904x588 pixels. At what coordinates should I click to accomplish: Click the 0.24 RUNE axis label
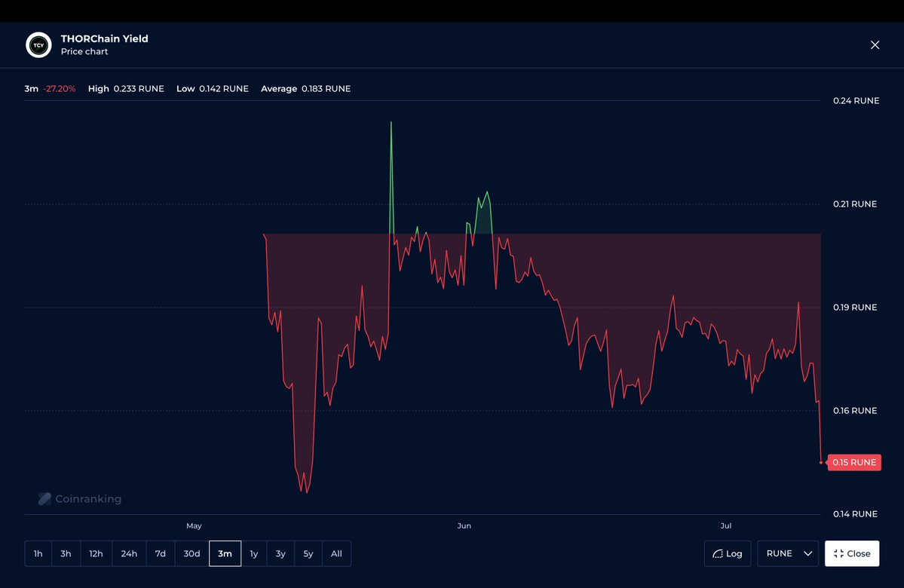pyautogui.click(x=857, y=101)
